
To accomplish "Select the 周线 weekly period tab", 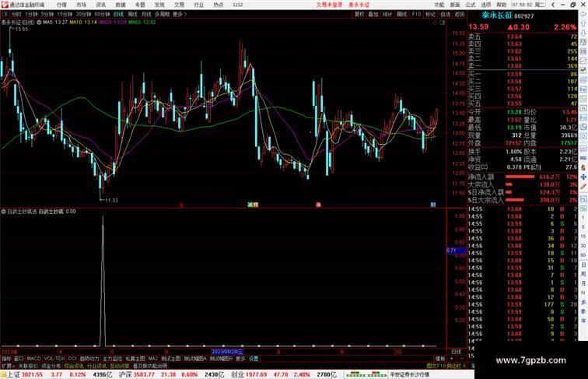I will coord(132,14).
